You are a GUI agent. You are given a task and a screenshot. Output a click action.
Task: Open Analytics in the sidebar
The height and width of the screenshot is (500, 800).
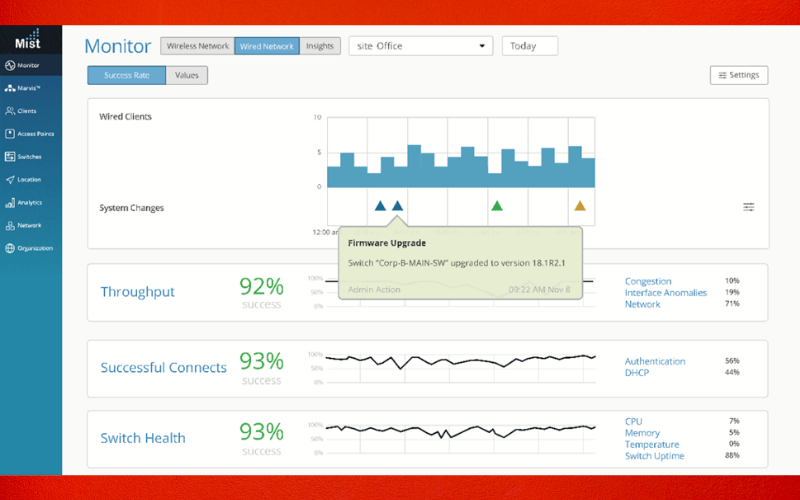pos(23,203)
